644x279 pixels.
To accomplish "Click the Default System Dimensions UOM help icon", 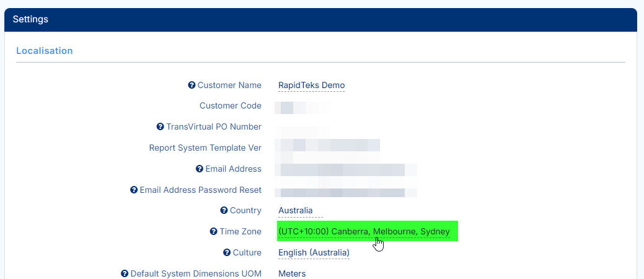I will [x=125, y=273].
